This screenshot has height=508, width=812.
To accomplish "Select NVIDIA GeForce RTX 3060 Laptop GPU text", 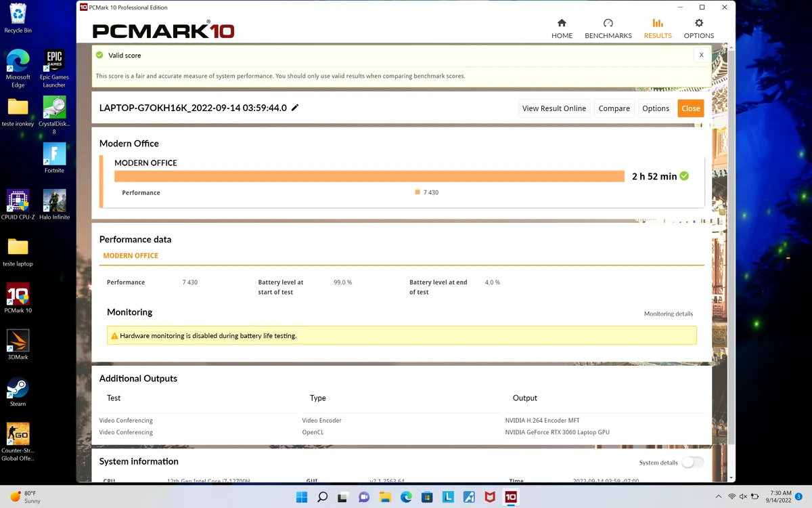I will pyautogui.click(x=557, y=432).
